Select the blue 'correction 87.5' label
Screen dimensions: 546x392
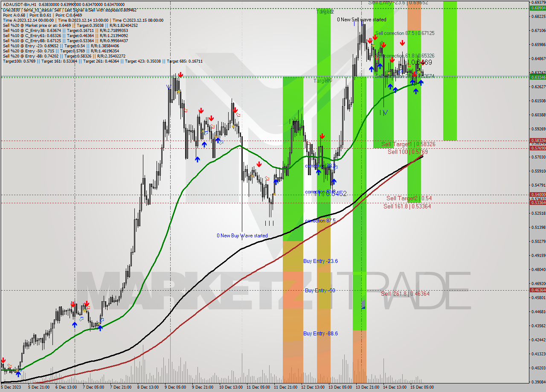point(320,221)
